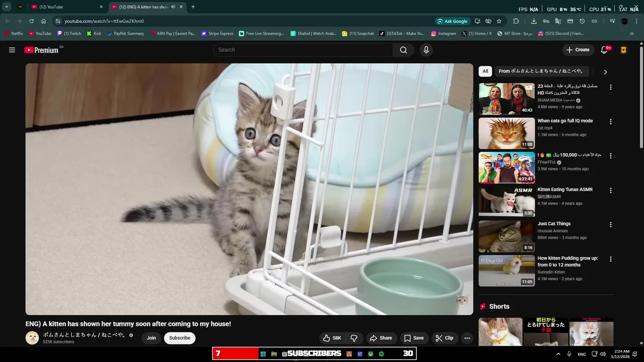
Task: Go to browser home page
Action: coord(44,21)
